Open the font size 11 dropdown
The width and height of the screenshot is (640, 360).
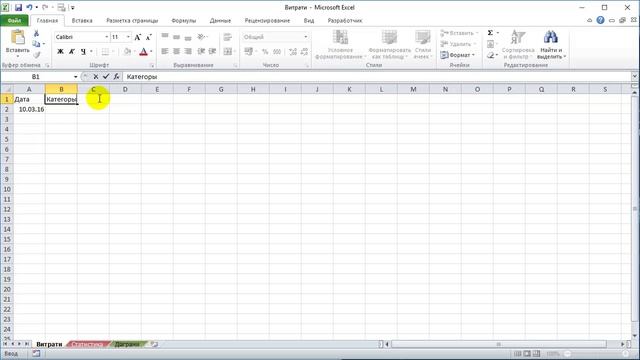click(x=128, y=37)
